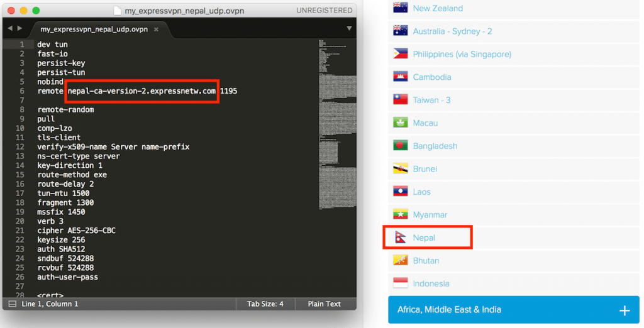The image size is (644, 328).
Task: Click the 'fragment 1300' line
Action: pyautogui.click(x=65, y=203)
